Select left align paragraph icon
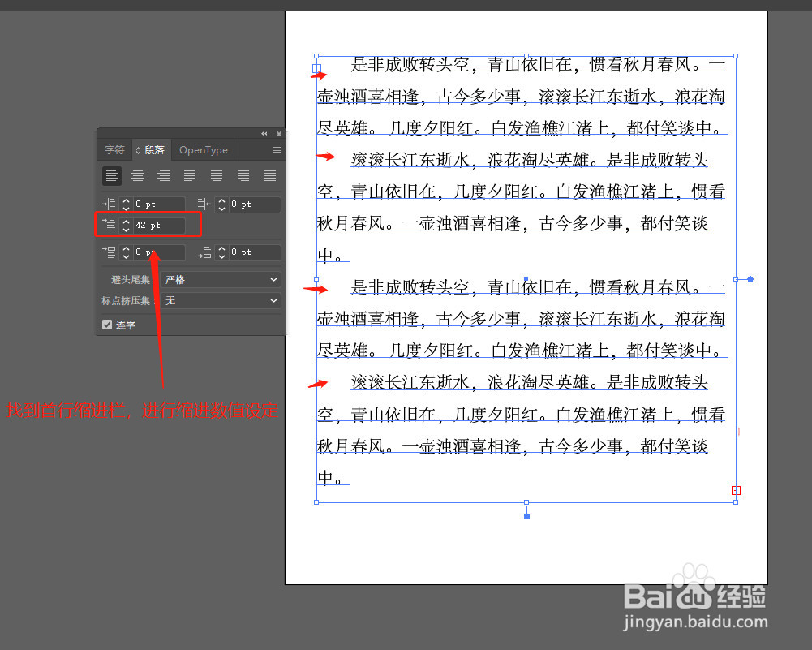Screen dimensions: 812x650 pos(112,176)
